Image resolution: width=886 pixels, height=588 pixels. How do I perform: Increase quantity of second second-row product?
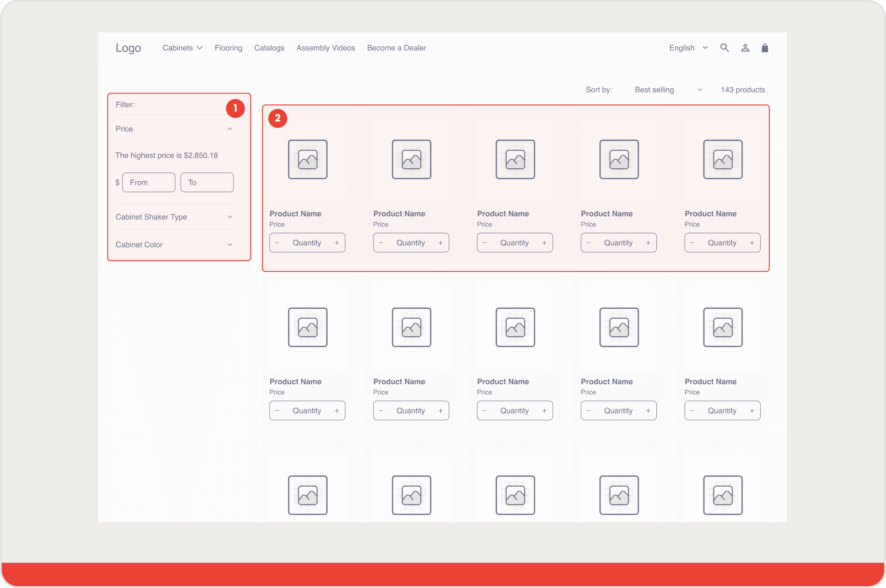[x=441, y=411]
